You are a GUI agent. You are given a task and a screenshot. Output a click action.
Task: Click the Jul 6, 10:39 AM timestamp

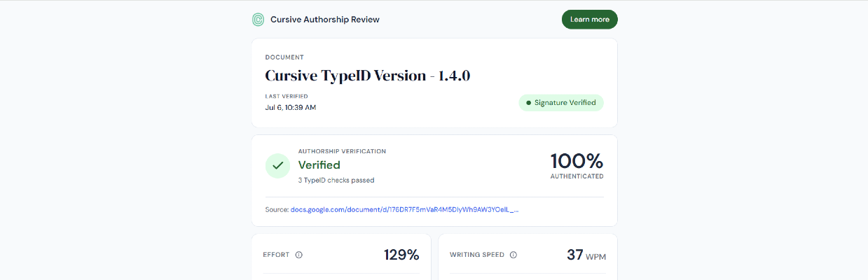point(291,108)
